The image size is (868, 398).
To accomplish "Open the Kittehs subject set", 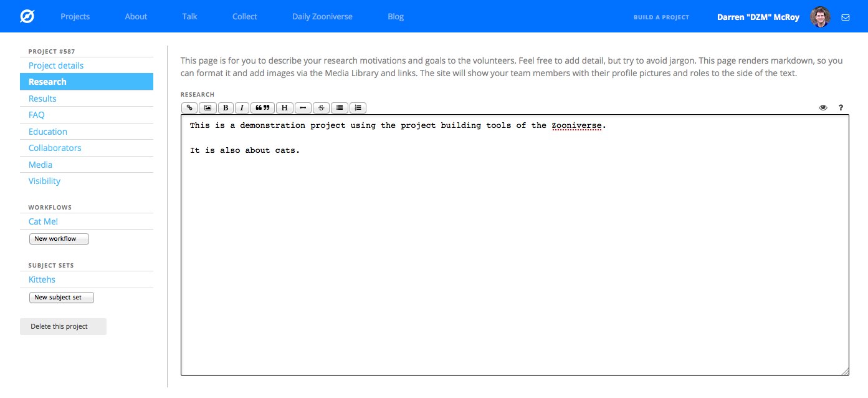I will [42, 279].
